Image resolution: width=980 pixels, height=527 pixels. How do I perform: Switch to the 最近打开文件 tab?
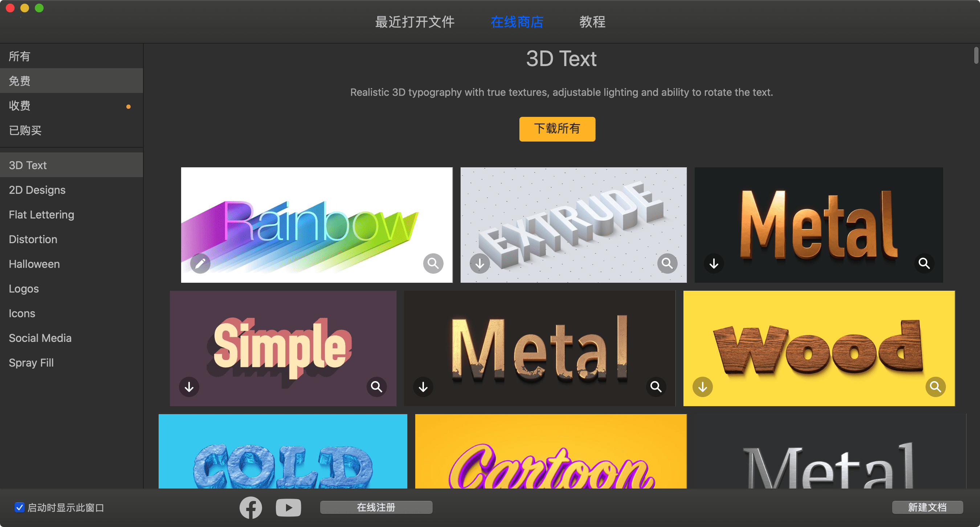(x=415, y=22)
